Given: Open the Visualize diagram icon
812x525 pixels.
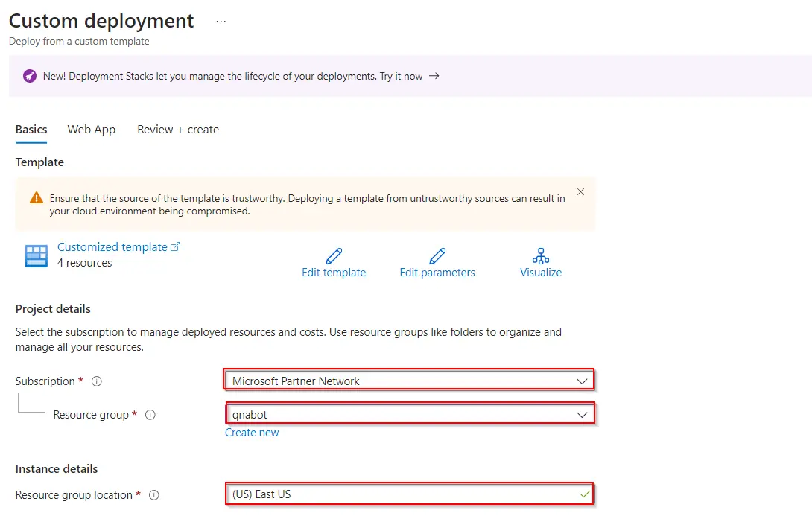Looking at the screenshot, I should pos(541,256).
